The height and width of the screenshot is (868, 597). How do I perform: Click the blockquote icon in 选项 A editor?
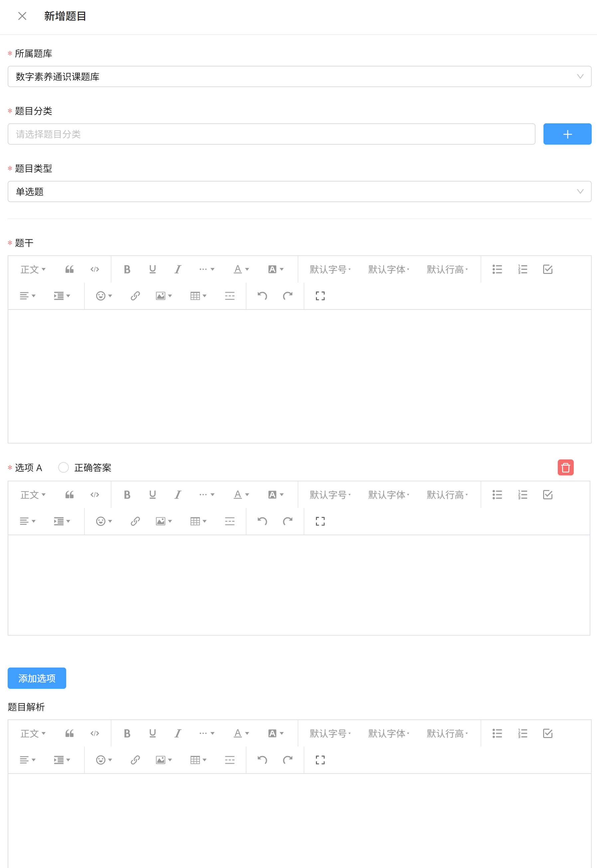click(70, 495)
